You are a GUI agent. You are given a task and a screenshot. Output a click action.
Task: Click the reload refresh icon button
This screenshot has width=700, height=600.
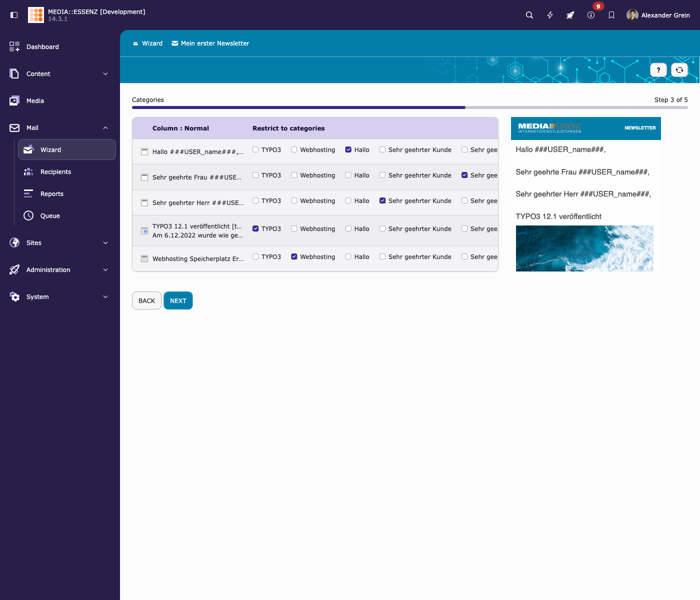(679, 70)
